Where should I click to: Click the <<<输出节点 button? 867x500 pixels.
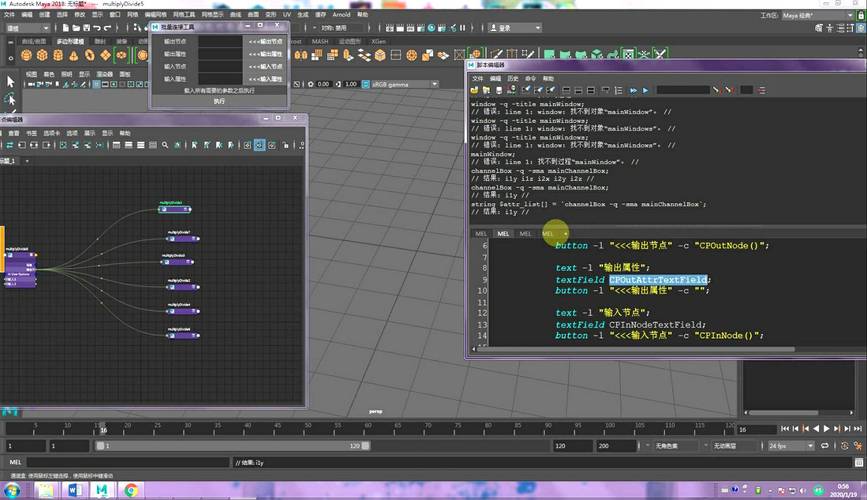265,42
